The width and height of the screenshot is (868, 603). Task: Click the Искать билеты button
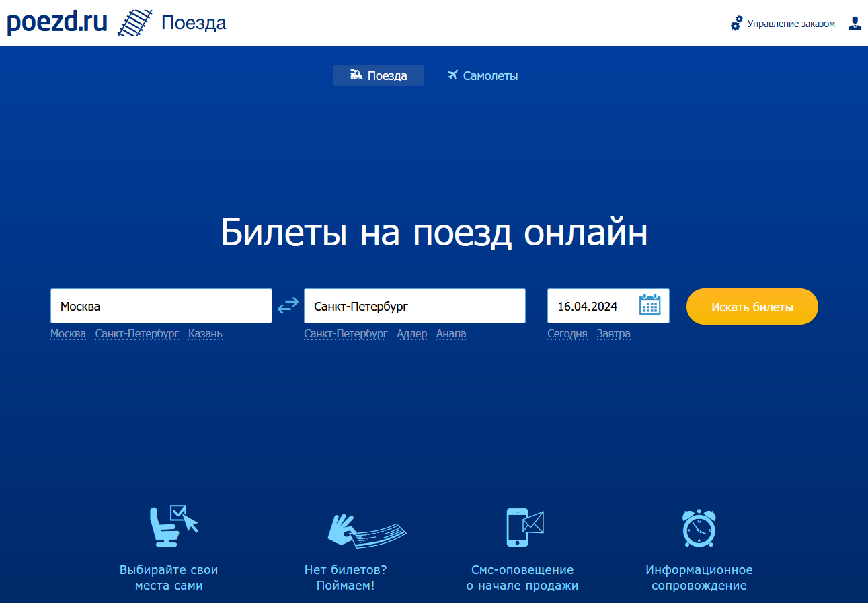point(752,307)
